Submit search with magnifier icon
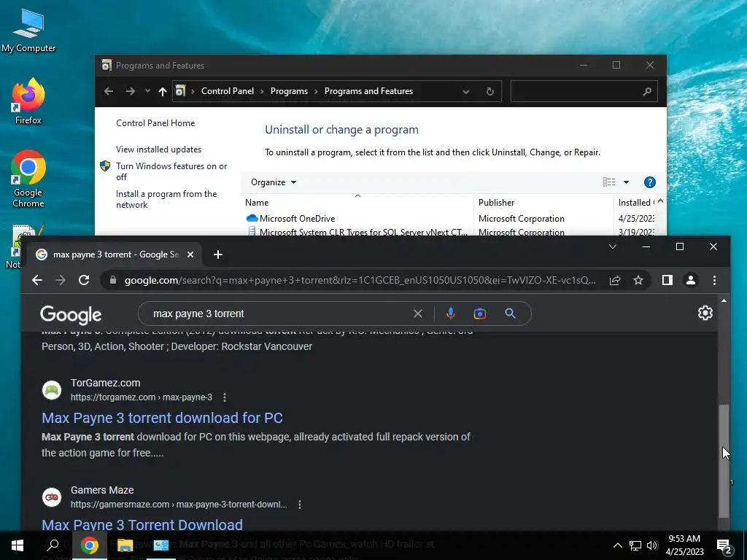This screenshot has width=747, height=560. (510, 314)
